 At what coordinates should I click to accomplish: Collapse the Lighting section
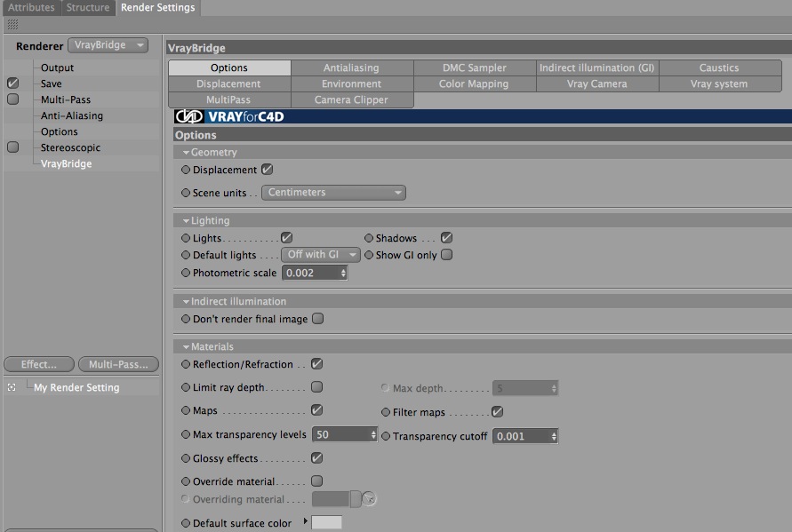(186, 220)
